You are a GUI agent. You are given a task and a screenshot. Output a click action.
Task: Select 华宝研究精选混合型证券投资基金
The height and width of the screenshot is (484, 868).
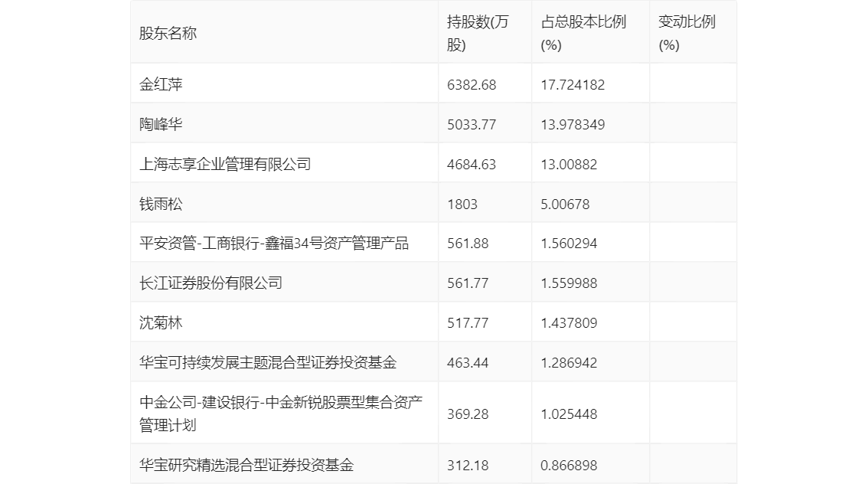[246, 465]
